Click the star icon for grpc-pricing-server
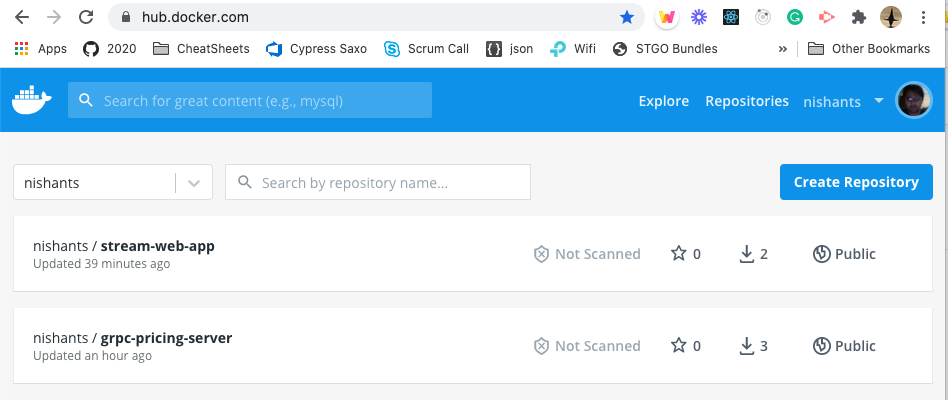This screenshot has height=400, width=948. click(679, 345)
